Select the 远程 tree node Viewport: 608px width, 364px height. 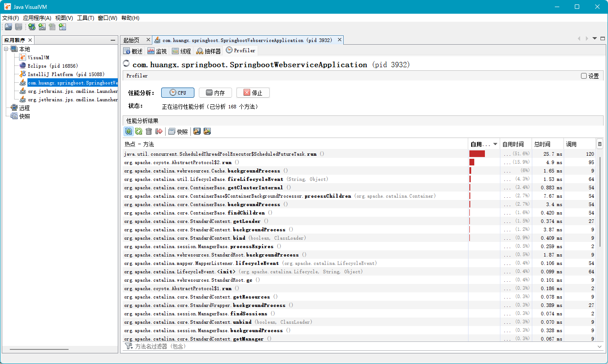pyautogui.click(x=24, y=108)
